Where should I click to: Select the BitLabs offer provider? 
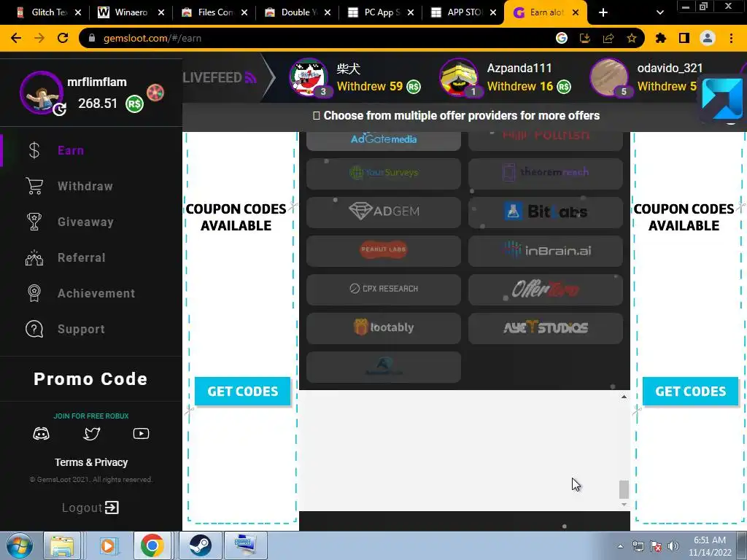pos(546,212)
